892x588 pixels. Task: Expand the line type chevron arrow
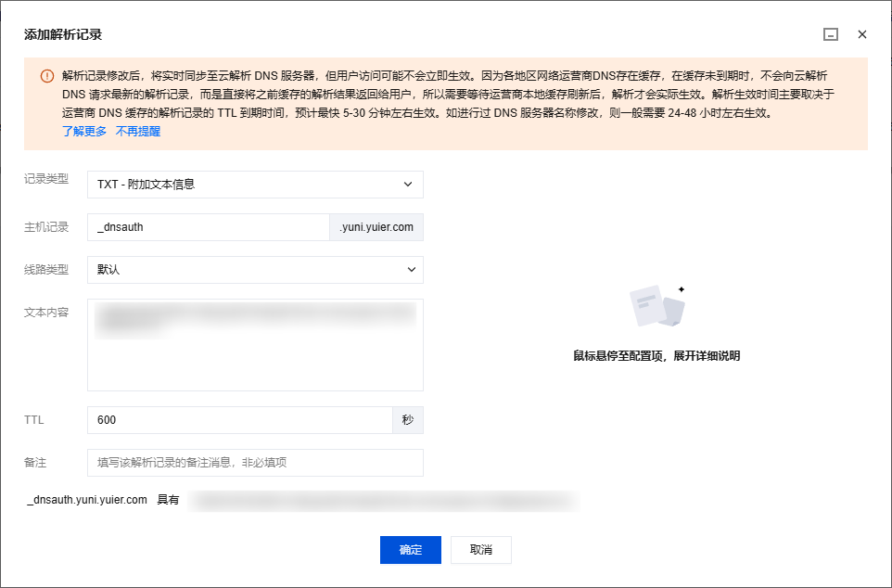pos(412,270)
